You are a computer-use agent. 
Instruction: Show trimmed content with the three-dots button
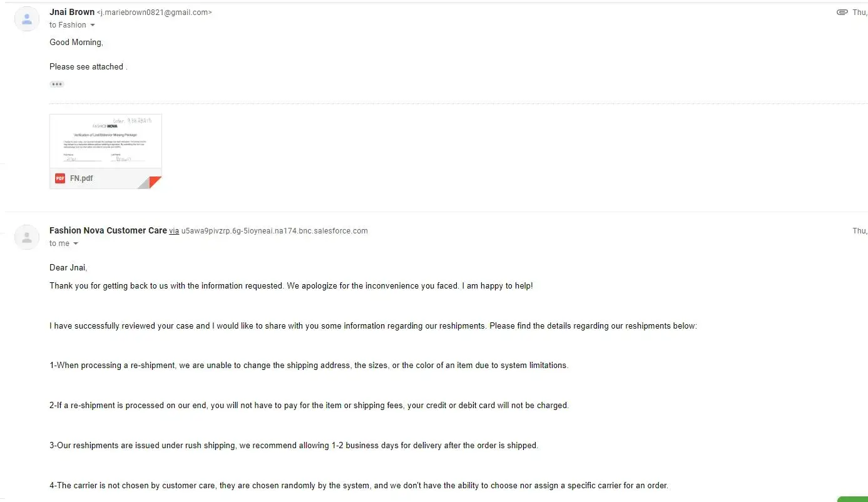point(57,84)
